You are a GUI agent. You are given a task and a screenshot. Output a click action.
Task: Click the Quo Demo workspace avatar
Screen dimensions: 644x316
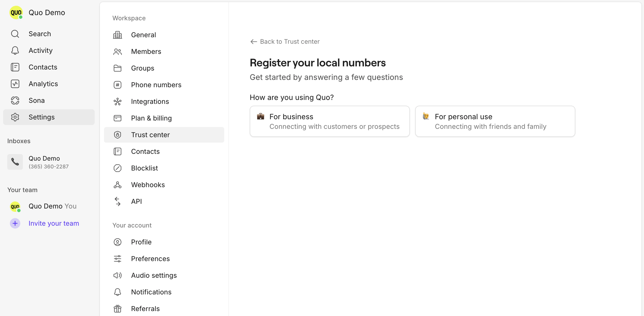[x=16, y=12]
